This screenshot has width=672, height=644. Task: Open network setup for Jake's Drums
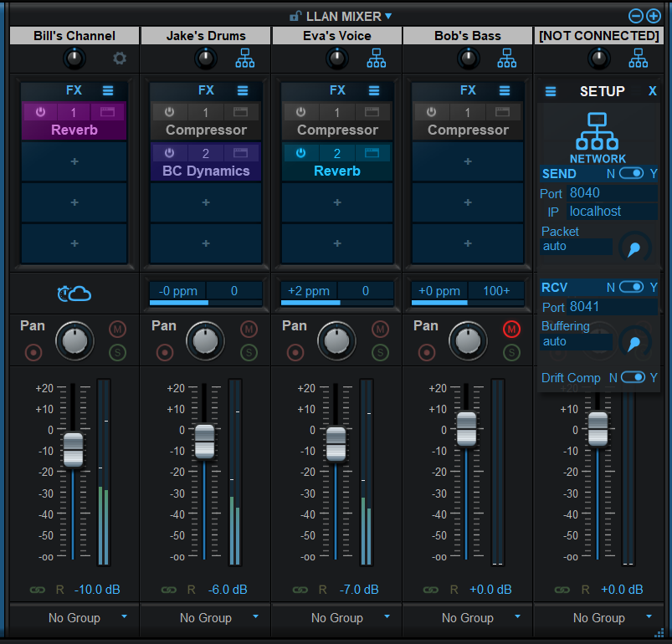[244, 59]
